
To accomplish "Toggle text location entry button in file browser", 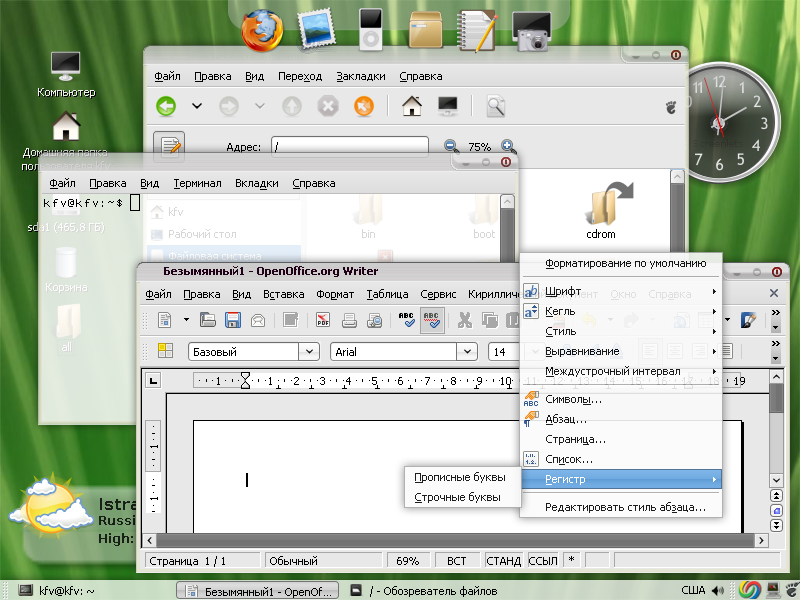I will 169,146.
